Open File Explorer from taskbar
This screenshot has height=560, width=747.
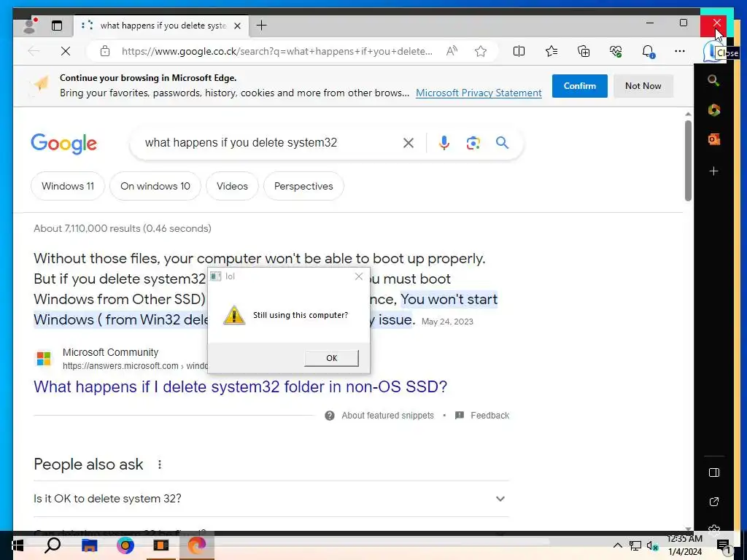coord(89,545)
